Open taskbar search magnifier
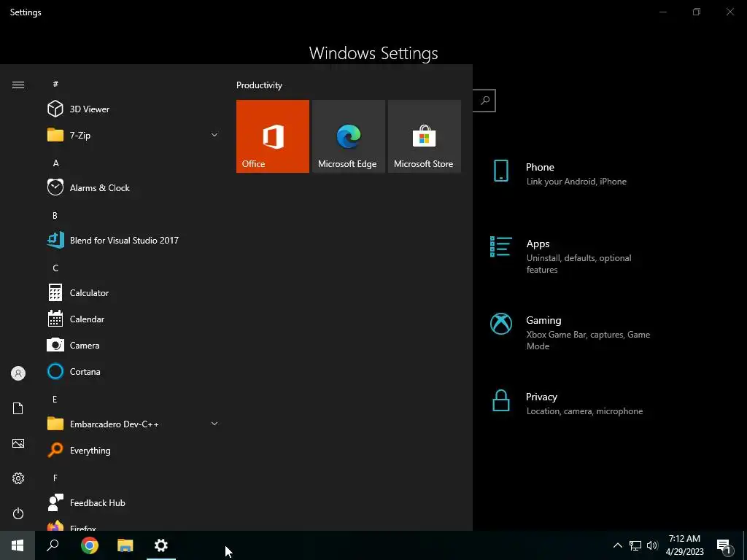Viewport: 747px width, 560px height. [x=53, y=545]
